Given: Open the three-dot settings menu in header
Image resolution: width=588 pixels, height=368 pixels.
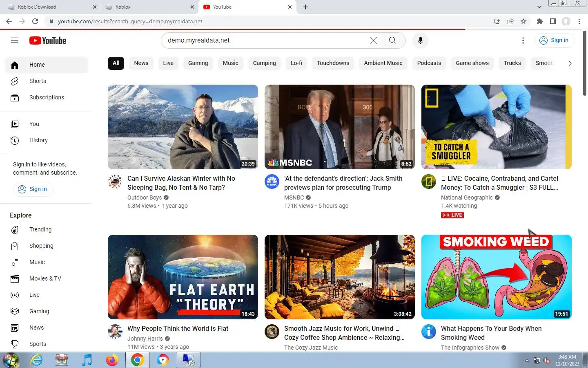Looking at the screenshot, I should [523, 40].
